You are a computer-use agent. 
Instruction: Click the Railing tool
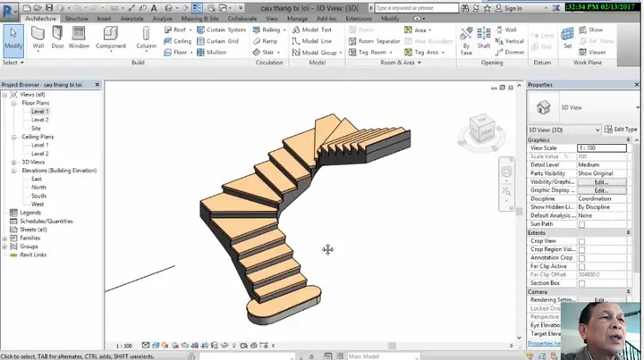269,30
